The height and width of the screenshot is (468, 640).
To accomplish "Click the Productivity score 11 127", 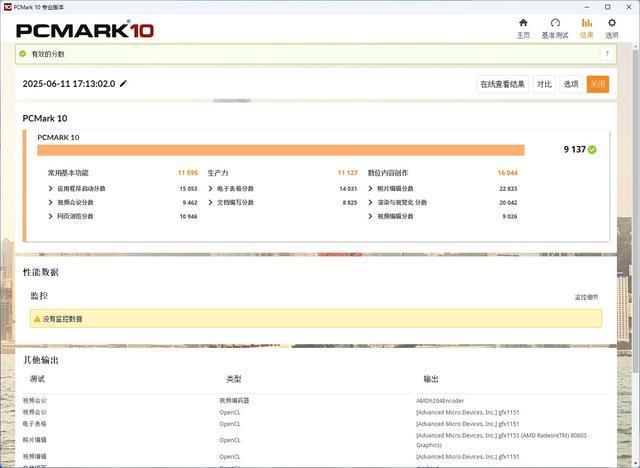I will coord(348,173).
